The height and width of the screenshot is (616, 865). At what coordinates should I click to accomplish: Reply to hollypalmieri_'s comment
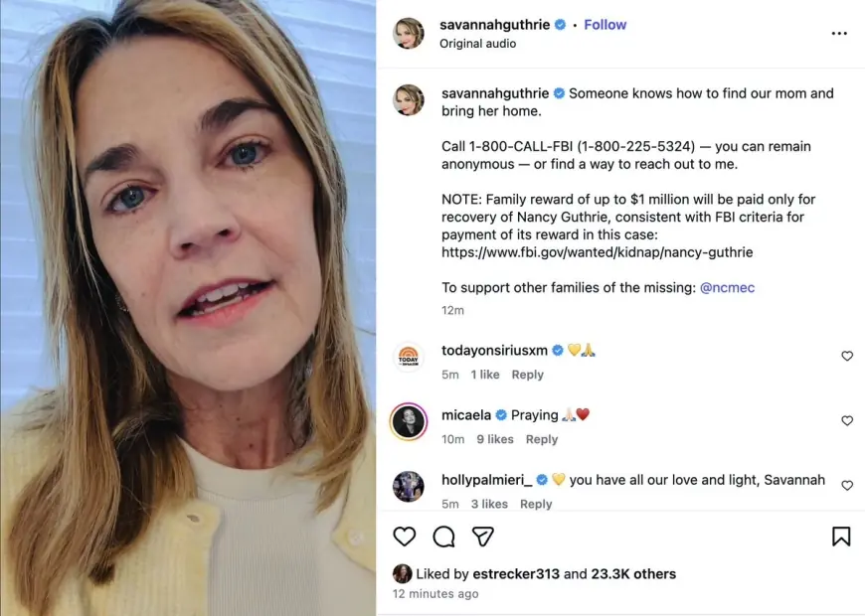click(536, 504)
